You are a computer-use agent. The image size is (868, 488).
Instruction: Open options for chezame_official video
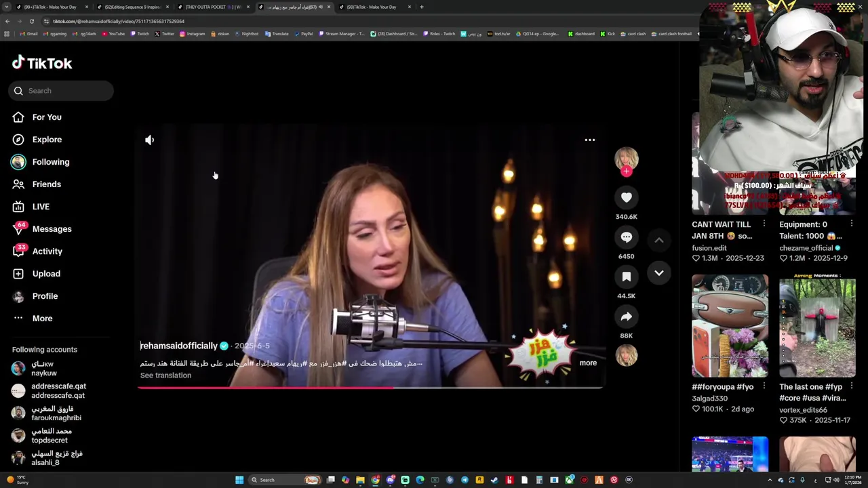(x=852, y=224)
